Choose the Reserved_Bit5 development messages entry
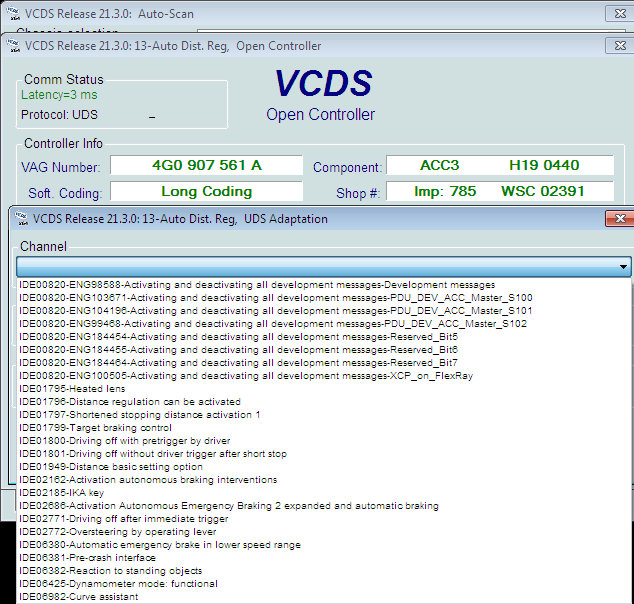This screenshot has height=604, width=634. tap(323, 337)
